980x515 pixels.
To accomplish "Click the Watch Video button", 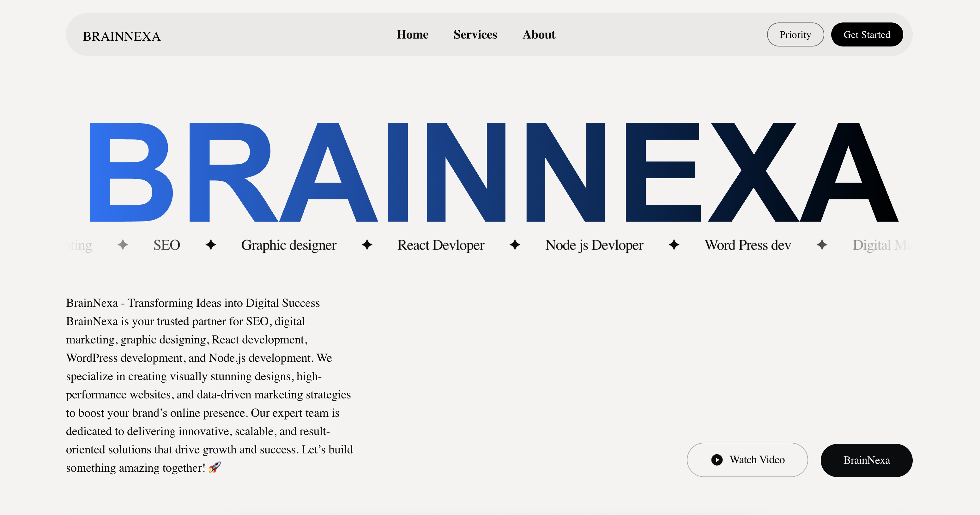I will [747, 460].
